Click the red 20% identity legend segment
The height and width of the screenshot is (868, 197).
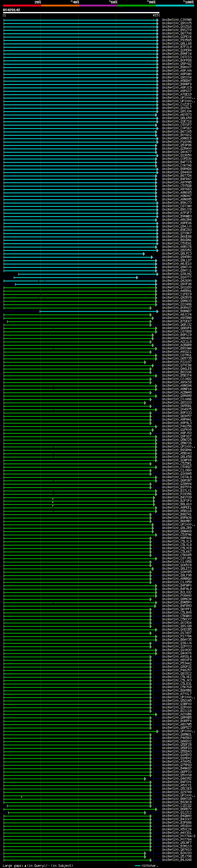[22, 6]
